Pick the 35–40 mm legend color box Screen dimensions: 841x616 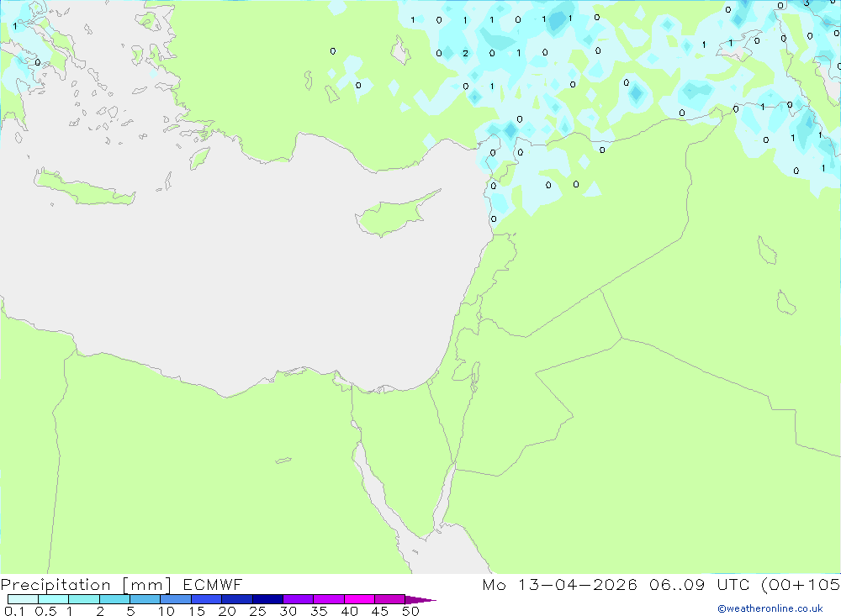[329, 599]
